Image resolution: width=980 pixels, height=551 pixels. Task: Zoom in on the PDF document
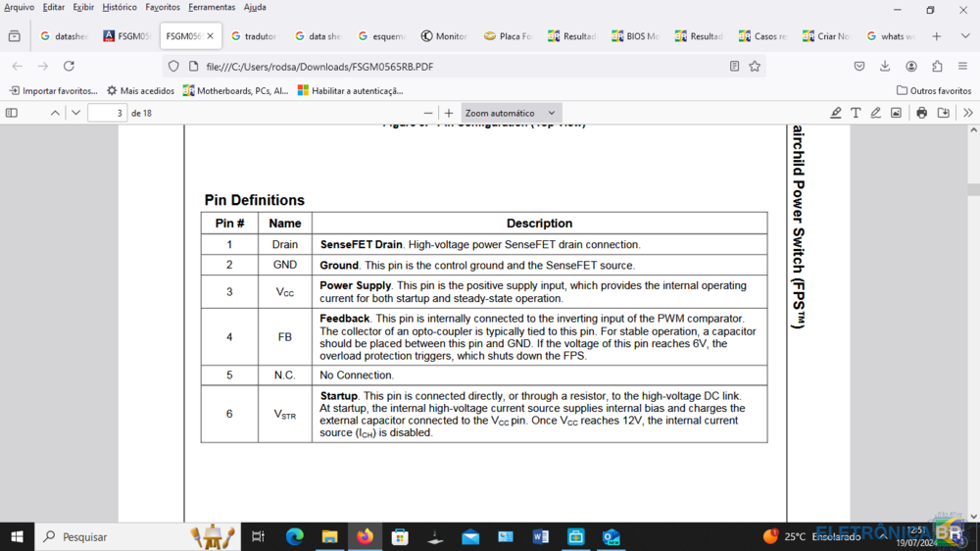click(x=449, y=113)
